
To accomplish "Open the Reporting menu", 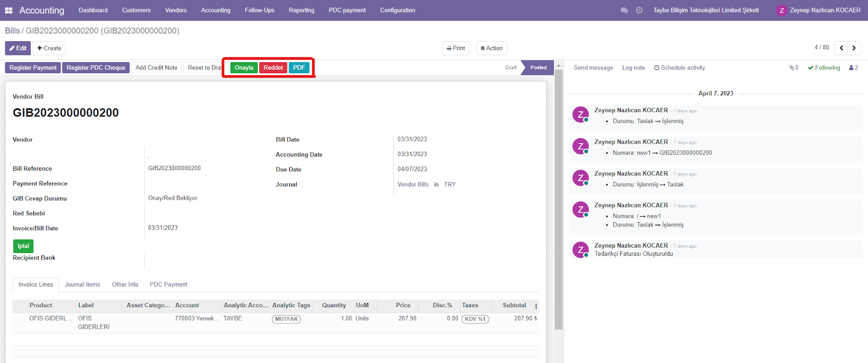I will tap(302, 10).
